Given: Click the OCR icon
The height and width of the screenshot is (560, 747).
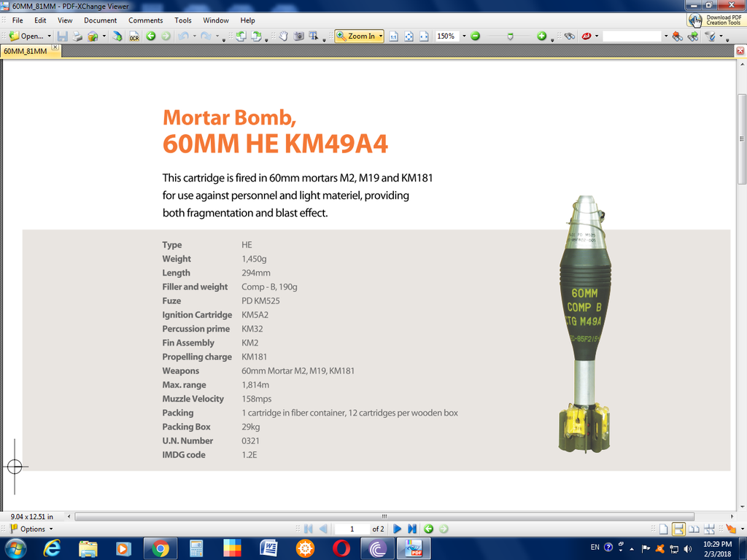Looking at the screenshot, I should coord(134,36).
